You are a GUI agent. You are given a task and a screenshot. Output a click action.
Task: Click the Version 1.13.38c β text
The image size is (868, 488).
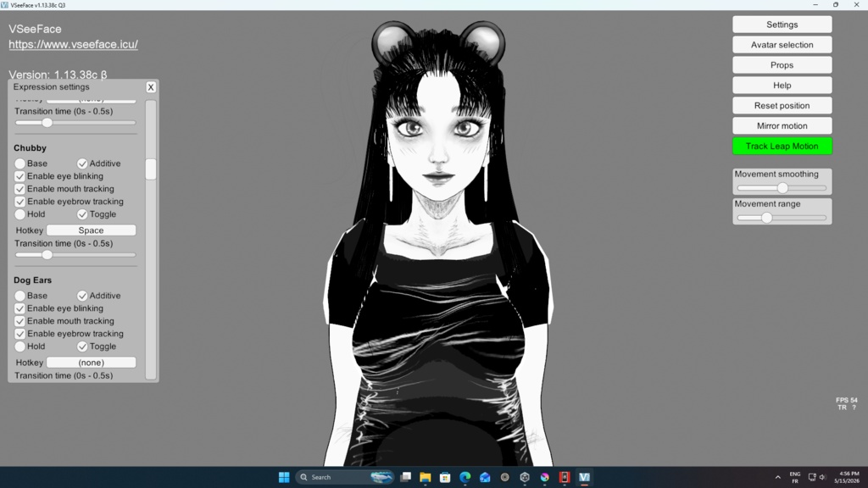[58, 75]
